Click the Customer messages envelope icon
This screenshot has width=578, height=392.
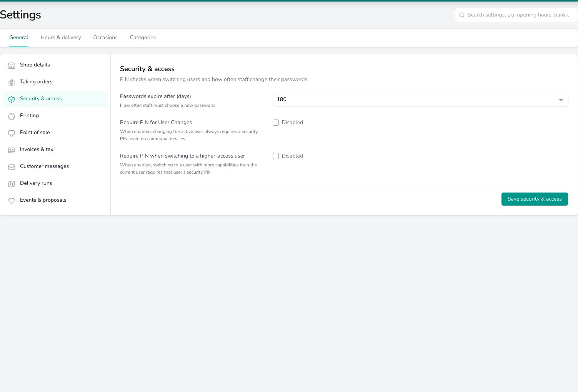click(12, 167)
